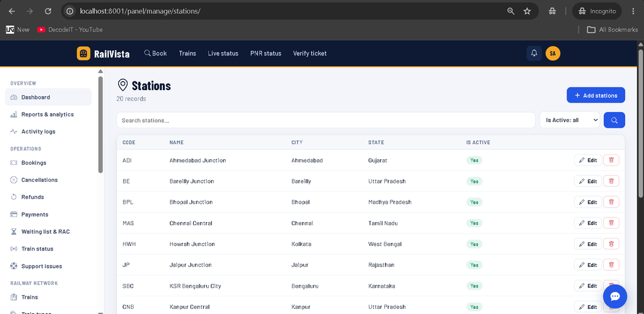Open the chat support bubble

point(615,296)
